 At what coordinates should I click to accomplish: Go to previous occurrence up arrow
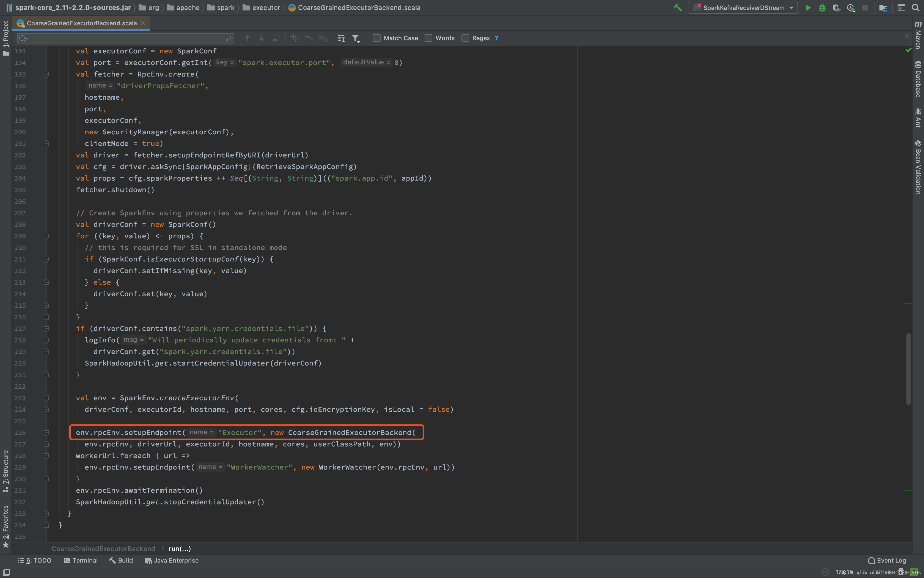click(248, 38)
